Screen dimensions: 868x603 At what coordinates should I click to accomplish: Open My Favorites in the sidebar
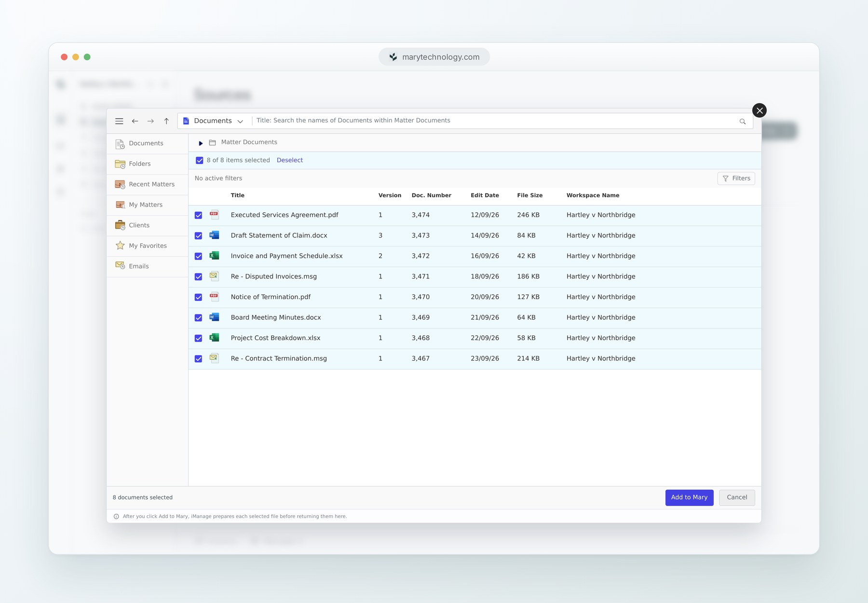pos(147,246)
